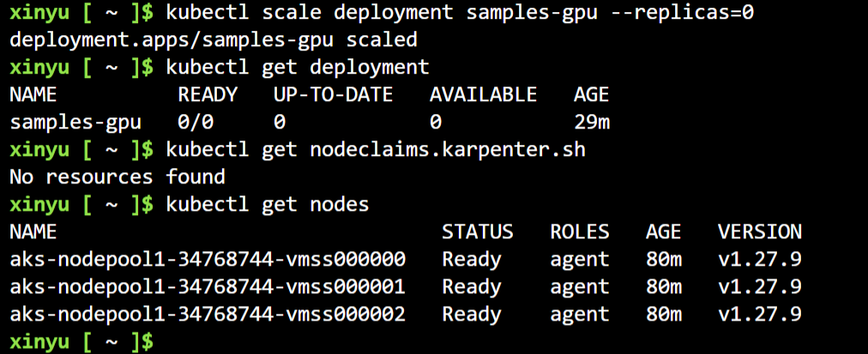Click the AVAILABLE column header

pos(483,94)
